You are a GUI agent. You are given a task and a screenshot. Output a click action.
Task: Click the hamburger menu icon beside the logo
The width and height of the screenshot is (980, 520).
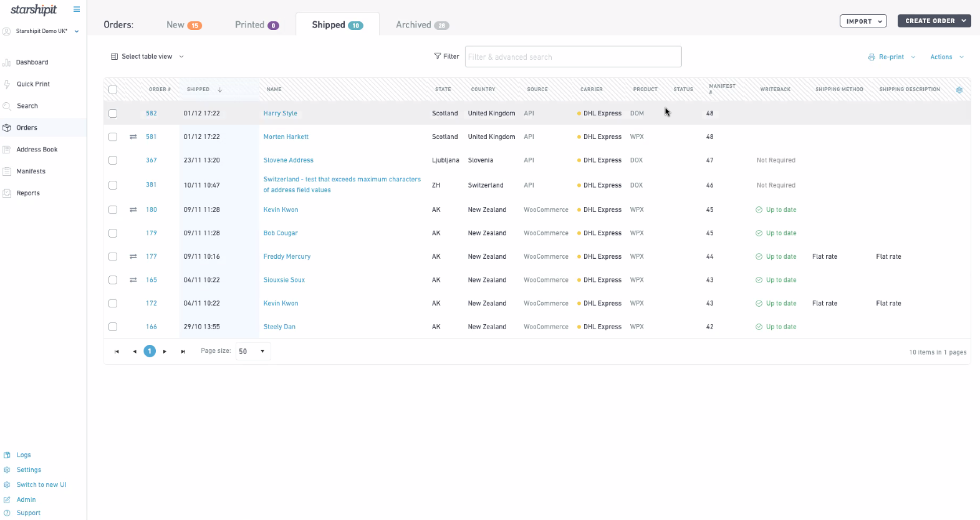[77, 9]
